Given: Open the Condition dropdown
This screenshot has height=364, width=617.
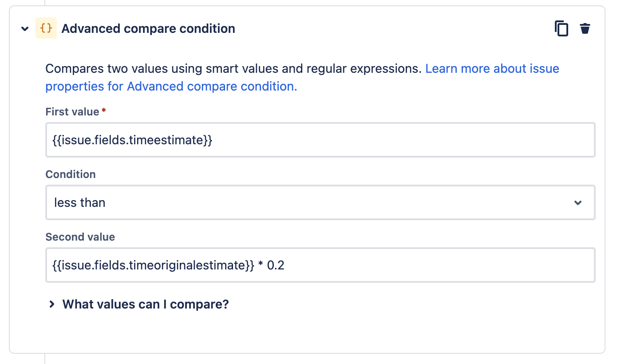Looking at the screenshot, I should point(320,202).
